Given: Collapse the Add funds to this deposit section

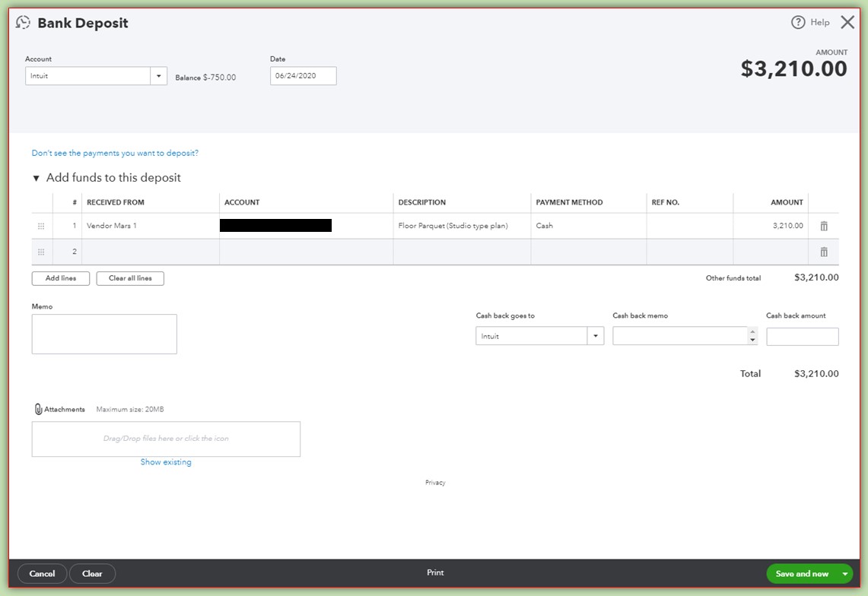Looking at the screenshot, I should point(36,177).
